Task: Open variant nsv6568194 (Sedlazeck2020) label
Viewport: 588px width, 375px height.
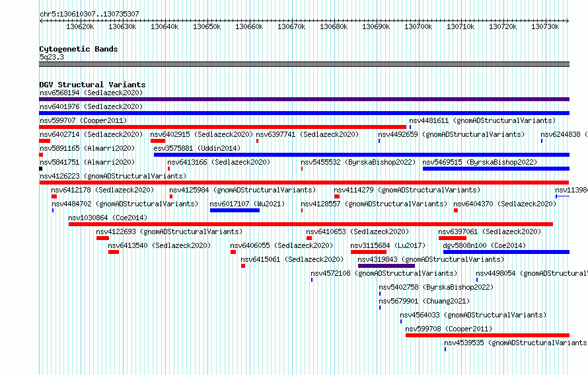Action: (91, 93)
